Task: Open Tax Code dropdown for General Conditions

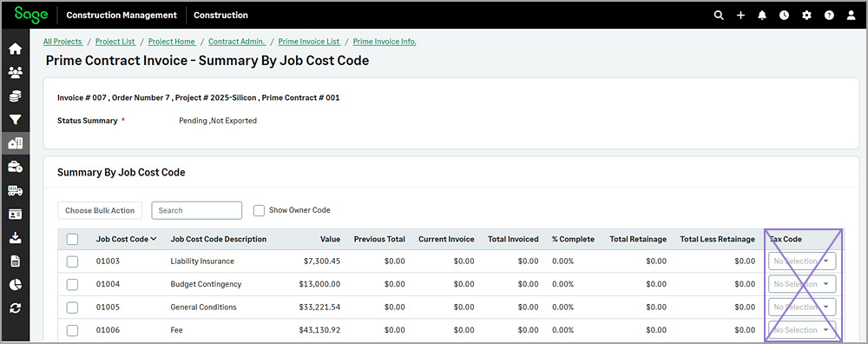Action: click(802, 307)
